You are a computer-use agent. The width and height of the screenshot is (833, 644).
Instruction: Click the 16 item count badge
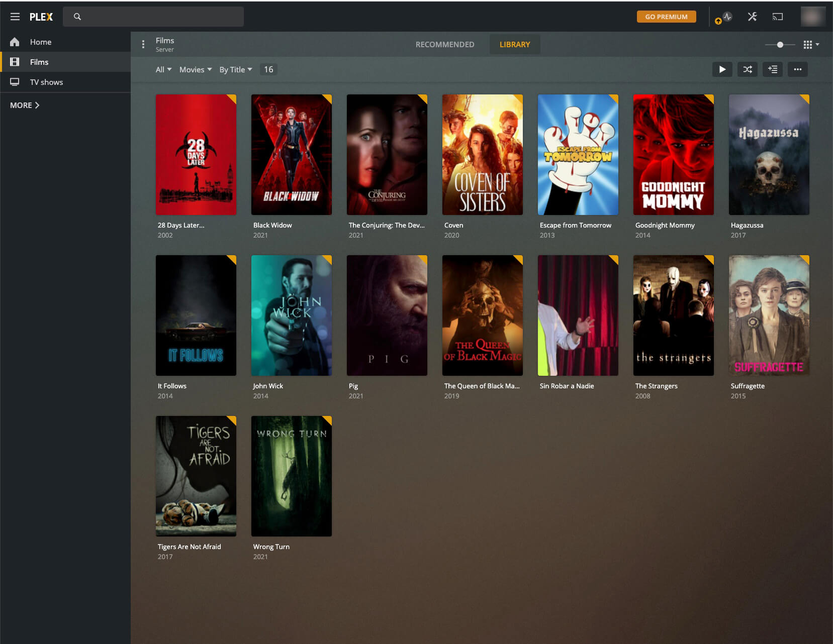pyautogui.click(x=268, y=69)
